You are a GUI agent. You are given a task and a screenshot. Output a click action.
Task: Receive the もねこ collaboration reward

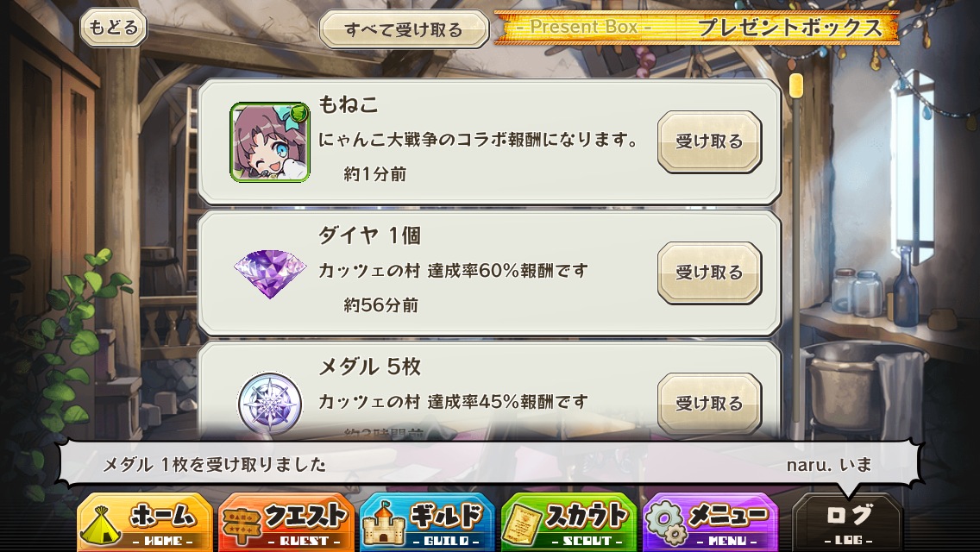(x=709, y=142)
